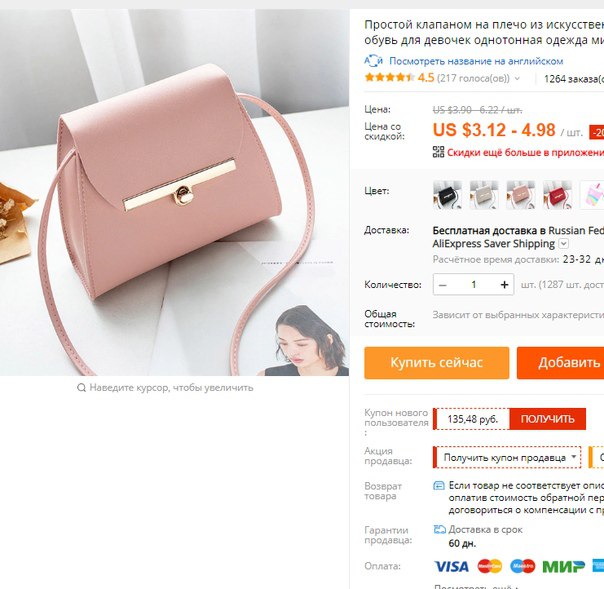Click the magnifier icon under the product photo
This screenshot has height=589, width=604.
pyautogui.click(x=81, y=387)
